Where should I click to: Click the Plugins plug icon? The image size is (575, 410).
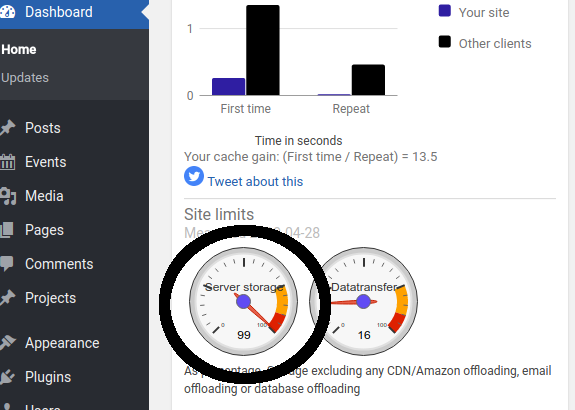pyautogui.click(x=7, y=377)
